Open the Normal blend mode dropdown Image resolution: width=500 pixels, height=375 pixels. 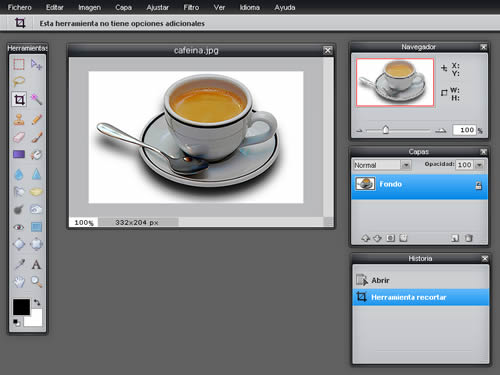click(406, 165)
